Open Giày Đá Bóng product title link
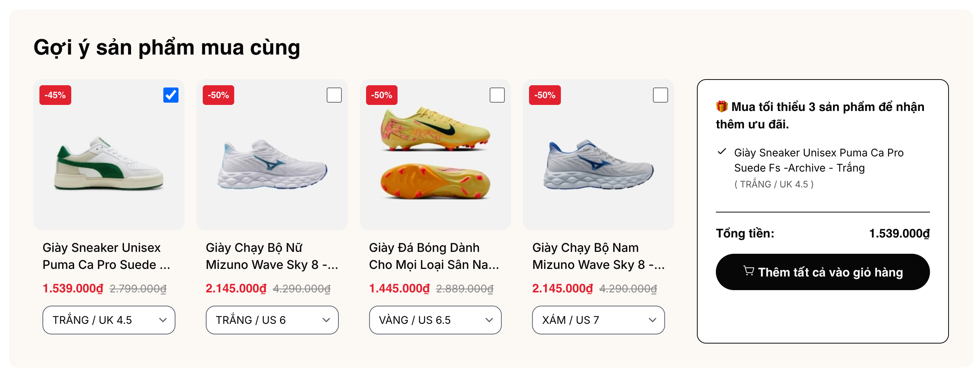 (434, 256)
